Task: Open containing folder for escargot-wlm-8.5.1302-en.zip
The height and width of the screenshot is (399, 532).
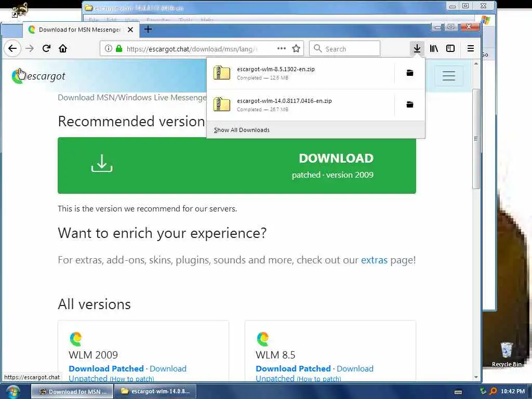Action: [410, 73]
